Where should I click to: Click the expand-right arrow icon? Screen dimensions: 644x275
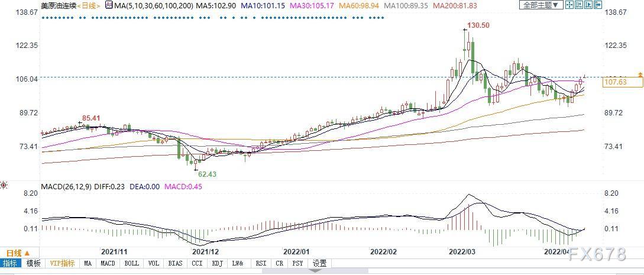pos(598,5)
